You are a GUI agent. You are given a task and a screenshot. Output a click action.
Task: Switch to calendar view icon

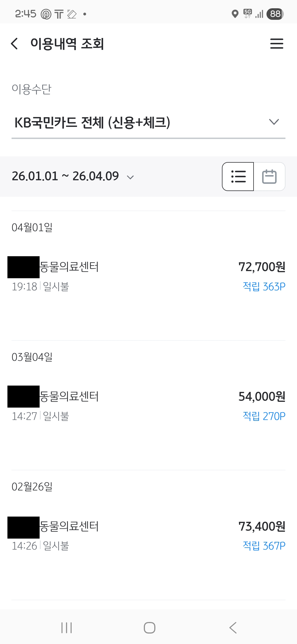pos(269,176)
